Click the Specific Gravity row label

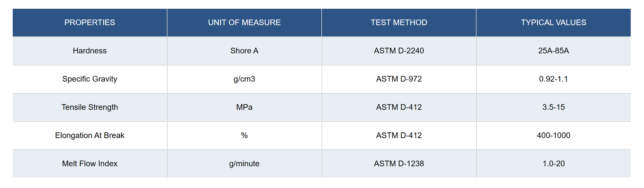click(90, 79)
